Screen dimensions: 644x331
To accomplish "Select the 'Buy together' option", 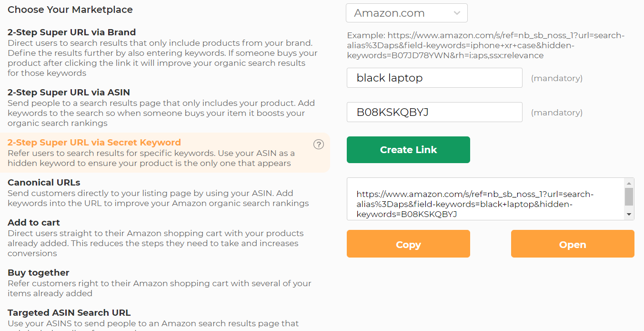I will point(38,272).
